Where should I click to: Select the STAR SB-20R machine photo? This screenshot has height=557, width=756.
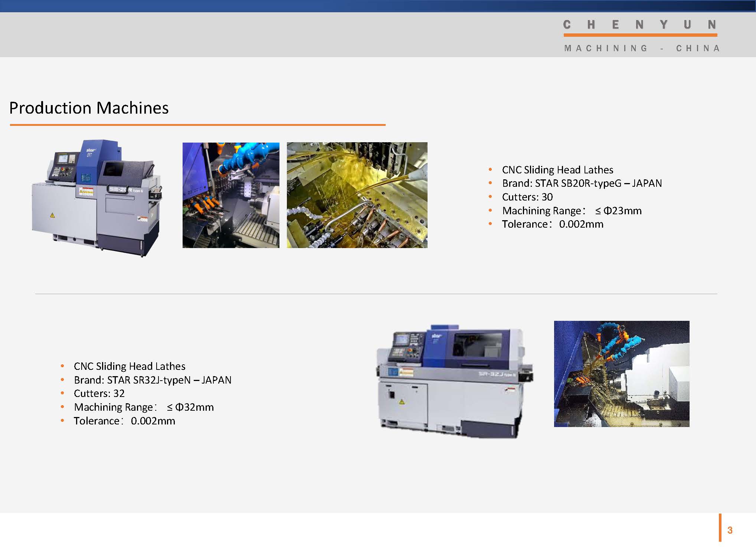[97, 198]
